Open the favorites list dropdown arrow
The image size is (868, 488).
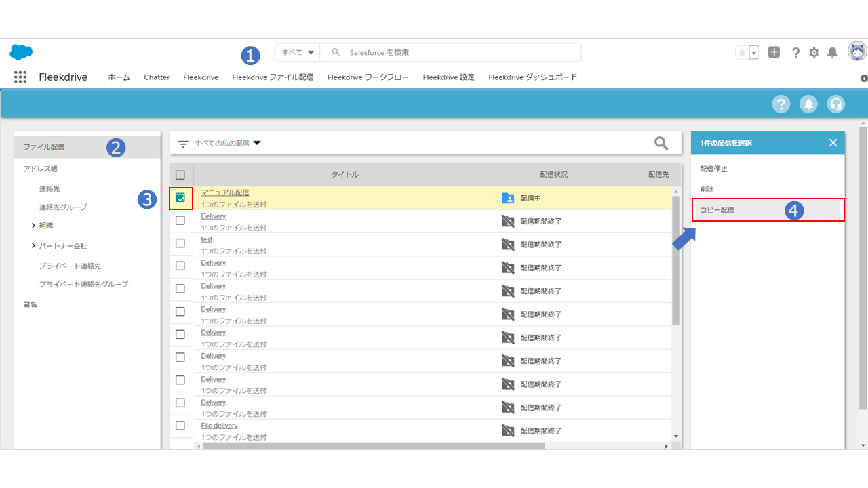[x=753, y=52]
